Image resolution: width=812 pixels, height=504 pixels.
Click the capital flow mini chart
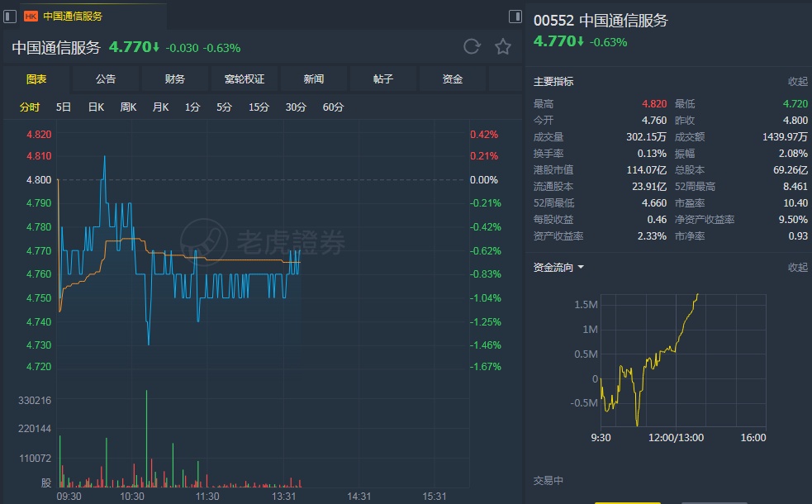pyautogui.click(x=682, y=360)
